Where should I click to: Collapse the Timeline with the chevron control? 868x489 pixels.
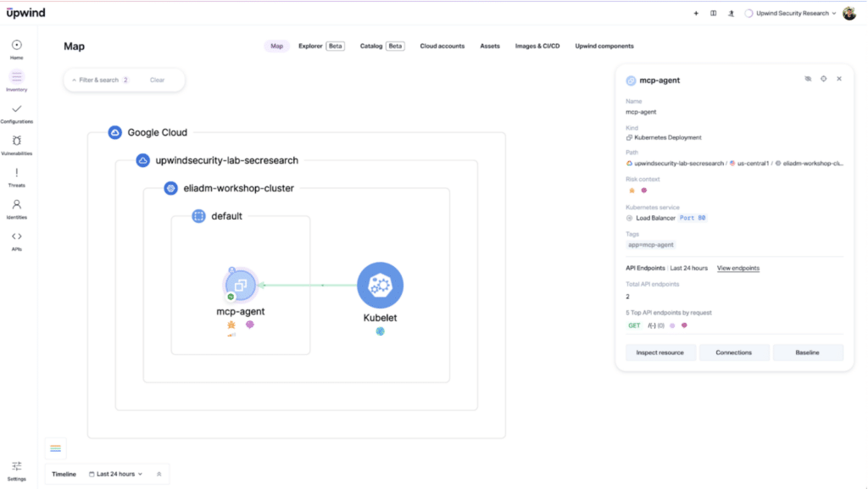(x=159, y=474)
